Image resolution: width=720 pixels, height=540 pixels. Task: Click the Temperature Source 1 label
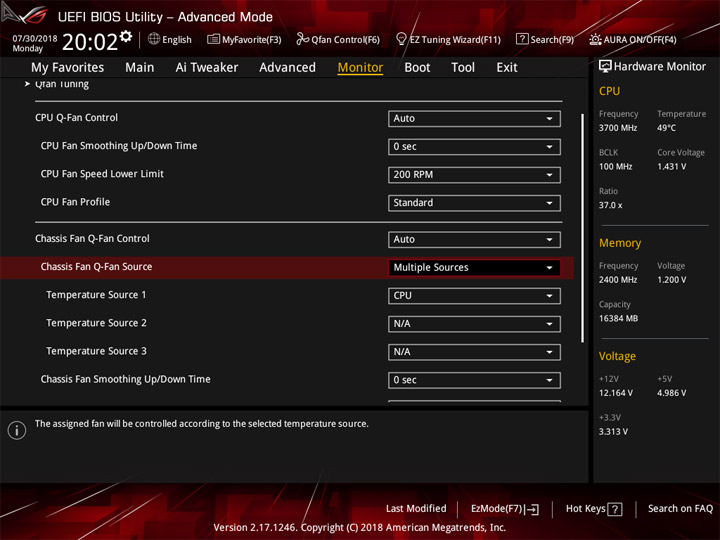96,295
